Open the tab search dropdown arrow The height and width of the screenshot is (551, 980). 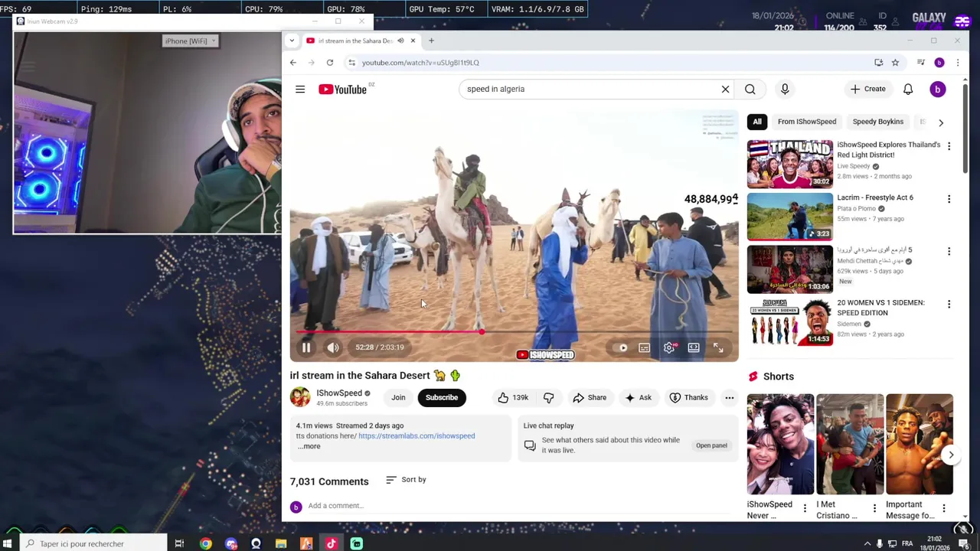(293, 41)
